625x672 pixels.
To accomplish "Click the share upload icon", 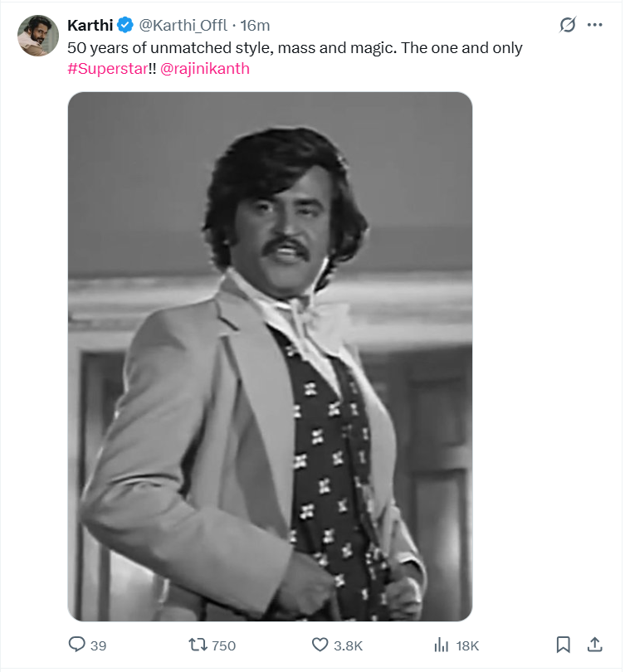I will tap(594, 645).
